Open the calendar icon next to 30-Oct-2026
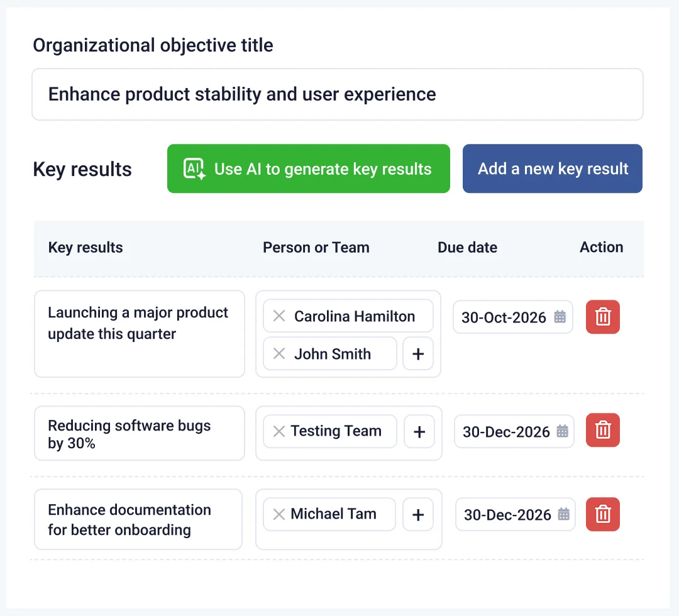This screenshot has height=616, width=679. tap(559, 317)
